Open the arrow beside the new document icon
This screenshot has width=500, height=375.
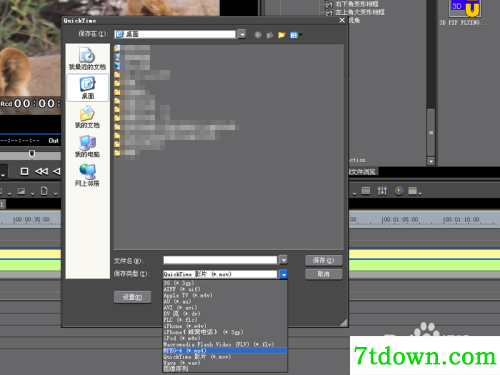click(55, 194)
